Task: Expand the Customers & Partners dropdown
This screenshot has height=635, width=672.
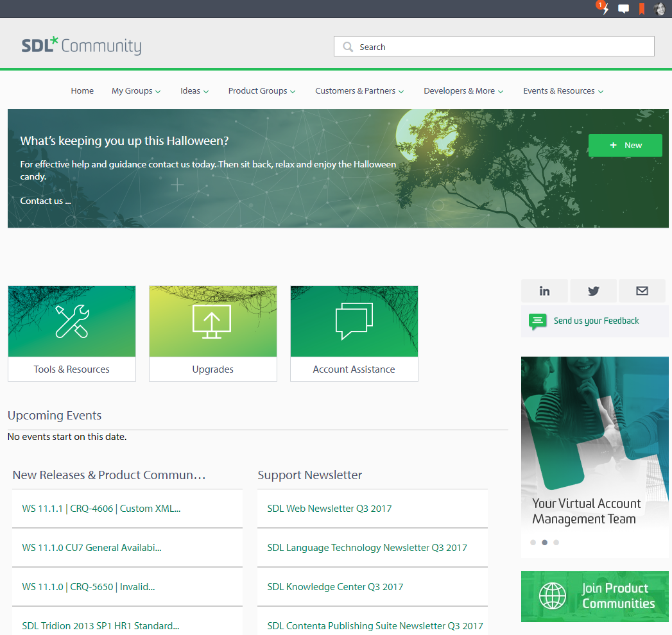Action: (359, 91)
